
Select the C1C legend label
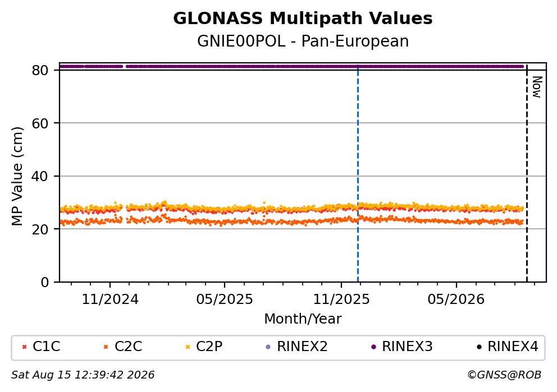[46, 347]
